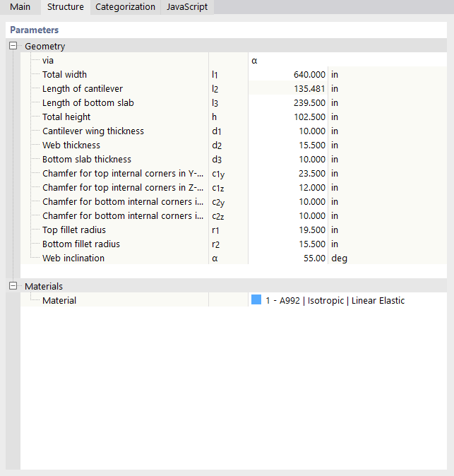This screenshot has height=476, width=454.
Task: Select the Material row label
Action: [59, 300]
